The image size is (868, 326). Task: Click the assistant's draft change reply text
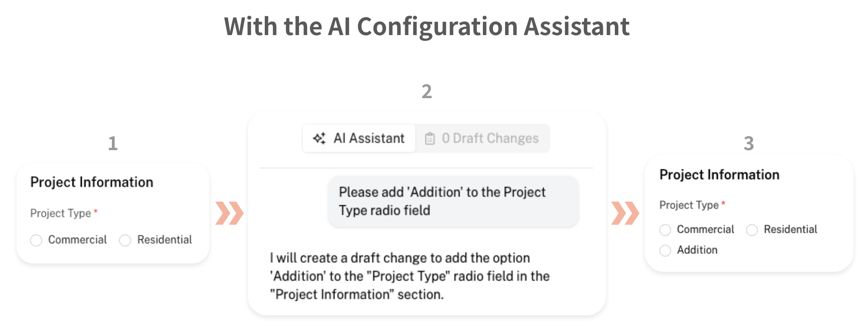coord(410,276)
